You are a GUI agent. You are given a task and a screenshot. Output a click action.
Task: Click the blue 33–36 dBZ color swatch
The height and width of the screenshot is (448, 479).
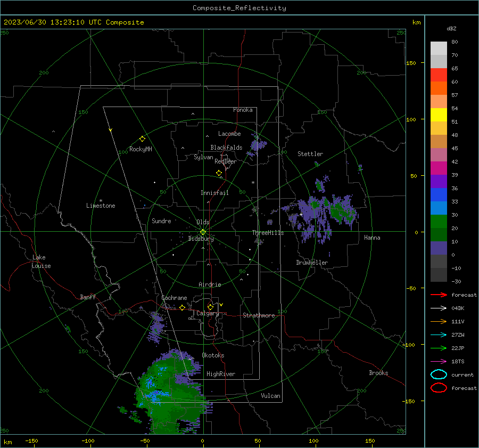(x=439, y=195)
